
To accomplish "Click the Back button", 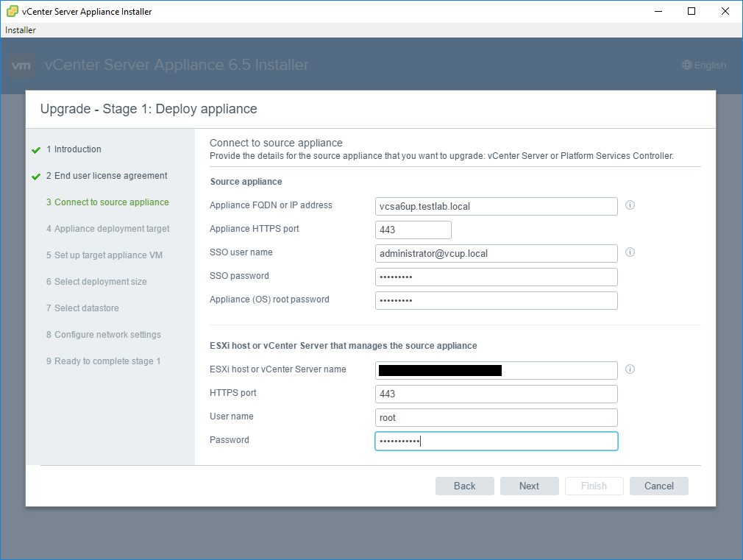I will (x=464, y=486).
